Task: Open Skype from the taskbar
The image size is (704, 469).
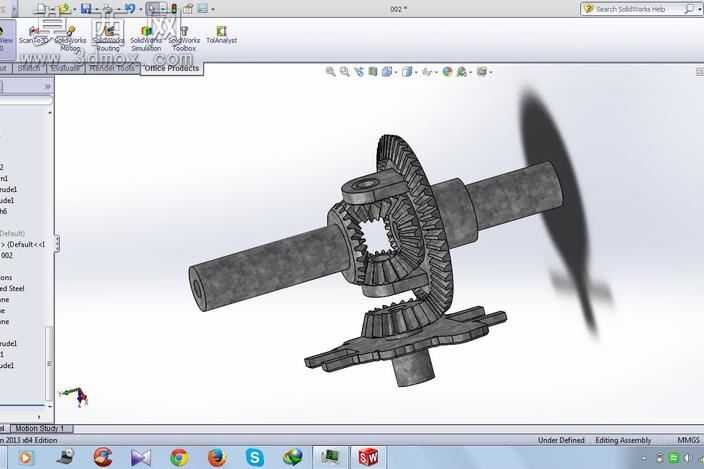Action: coord(255,457)
